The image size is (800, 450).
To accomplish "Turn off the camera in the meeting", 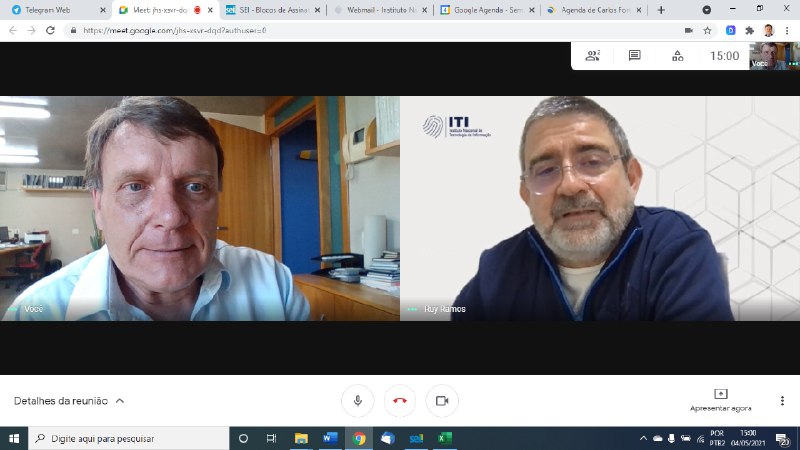I will coord(442,401).
